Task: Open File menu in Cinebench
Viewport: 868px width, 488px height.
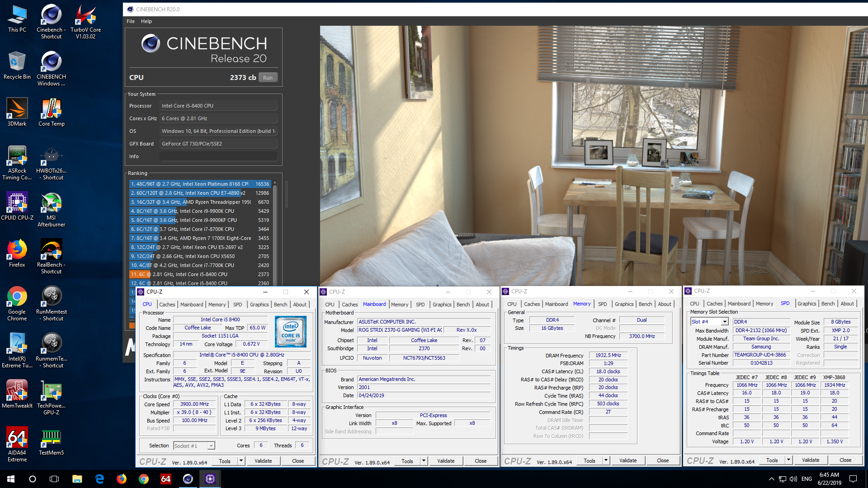Action: pyautogui.click(x=131, y=21)
